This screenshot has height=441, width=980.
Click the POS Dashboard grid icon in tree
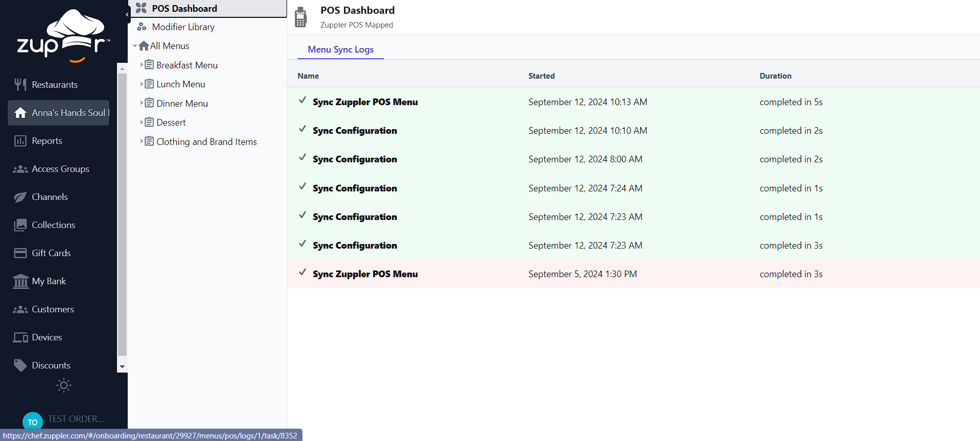coord(141,8)
